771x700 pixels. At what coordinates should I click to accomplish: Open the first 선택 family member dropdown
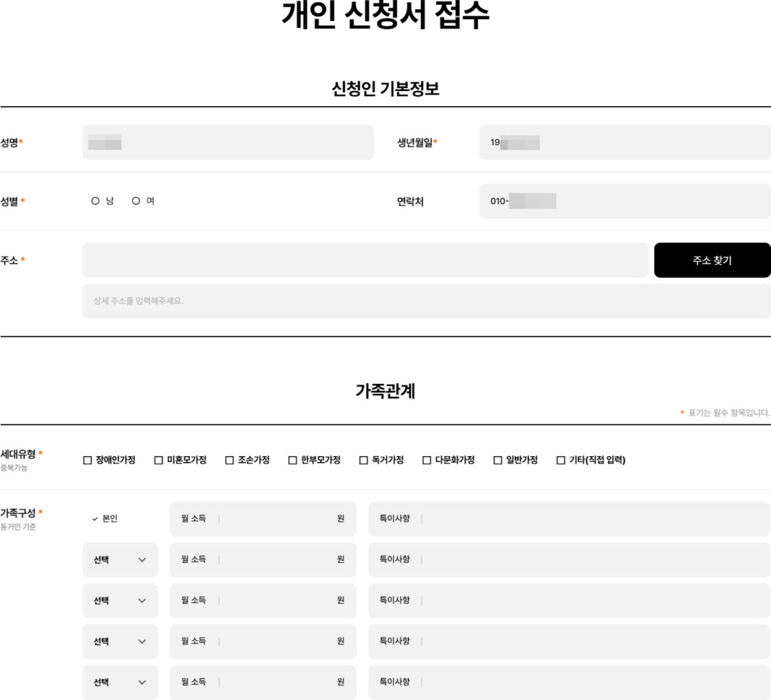[x=120, y=560]
